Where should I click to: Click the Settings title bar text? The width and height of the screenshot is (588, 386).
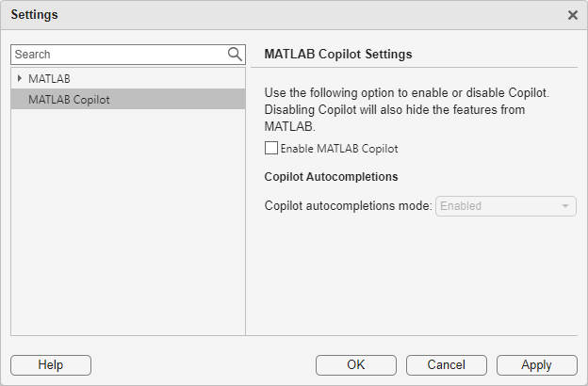[x=34, y=15]
